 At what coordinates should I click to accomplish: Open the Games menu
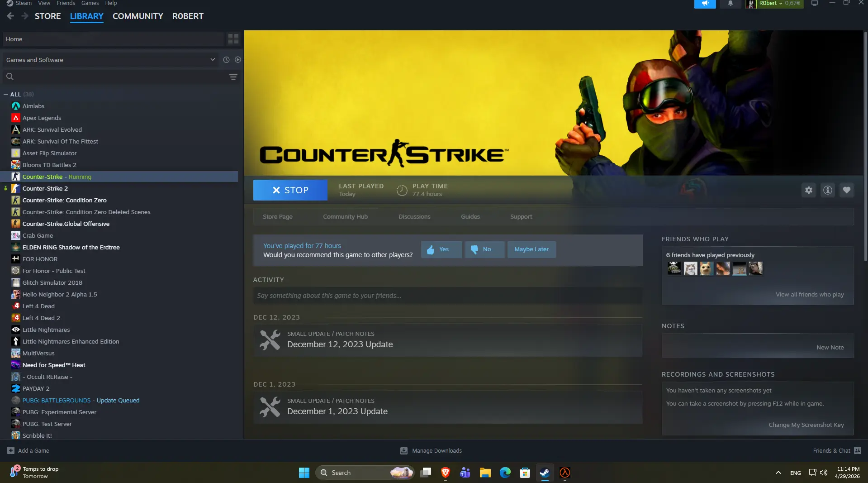[90, 3]
